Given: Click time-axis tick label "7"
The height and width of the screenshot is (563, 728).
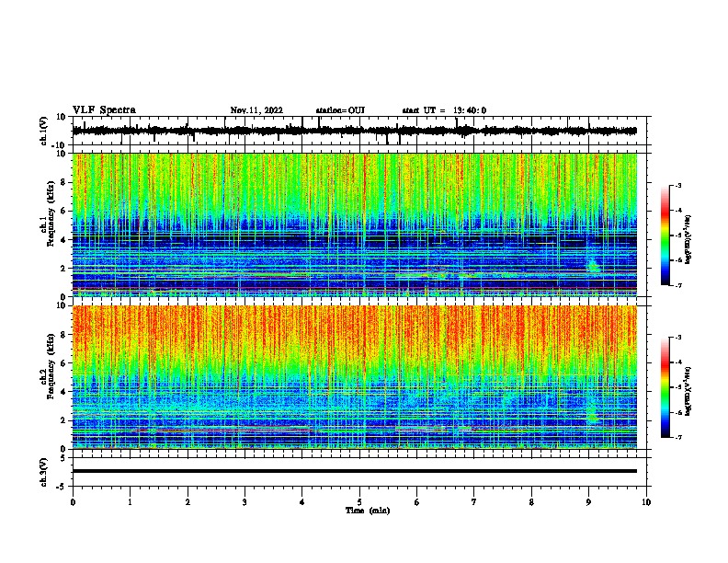Looking at the screenshot, I should pyautogui.click(x=474, y=502).
